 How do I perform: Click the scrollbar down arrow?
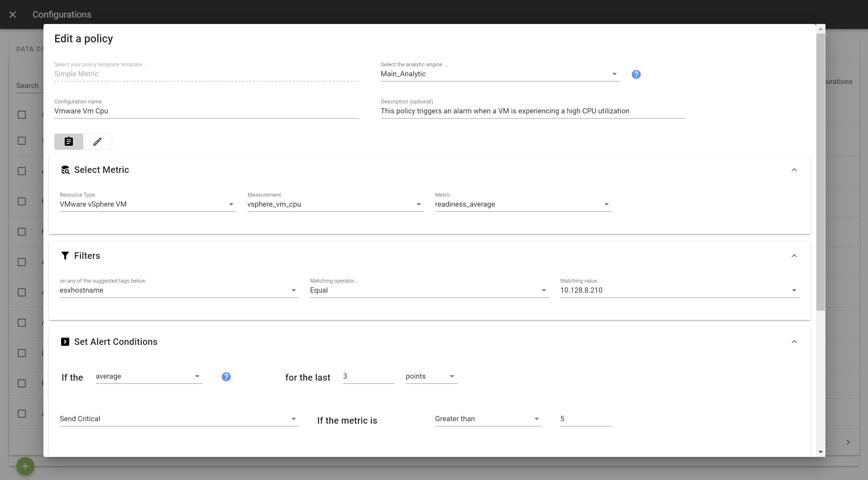coord(820,452)
